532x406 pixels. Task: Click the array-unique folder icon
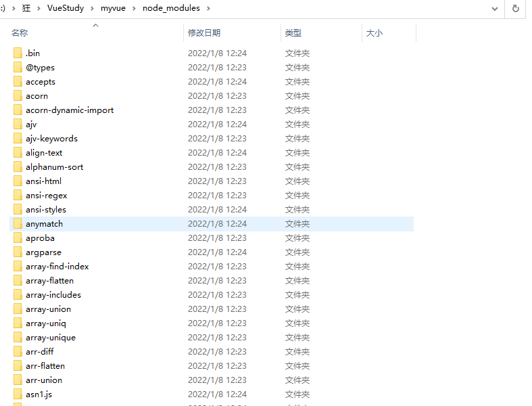tap(18, 338)
